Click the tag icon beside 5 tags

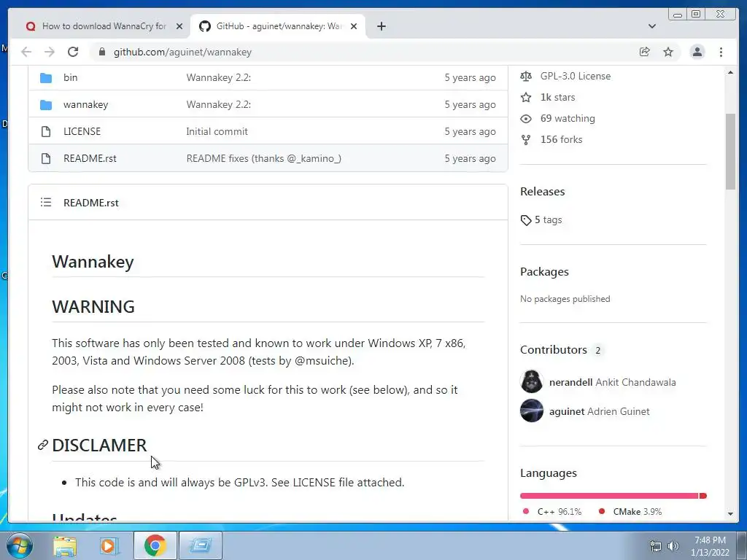526,220
